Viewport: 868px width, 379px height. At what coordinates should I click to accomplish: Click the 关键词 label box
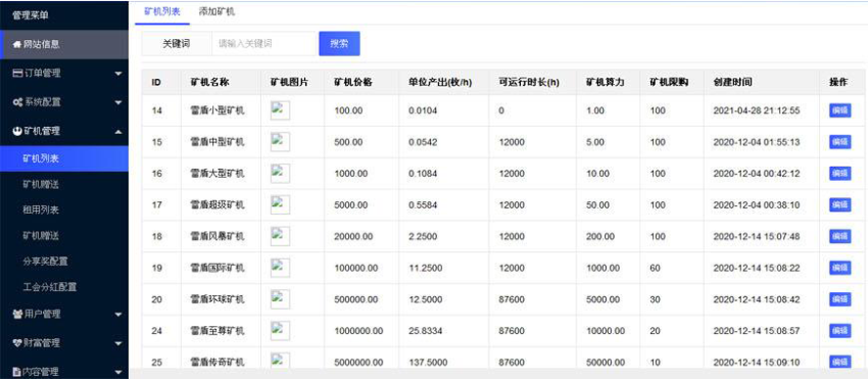point(177,44)
